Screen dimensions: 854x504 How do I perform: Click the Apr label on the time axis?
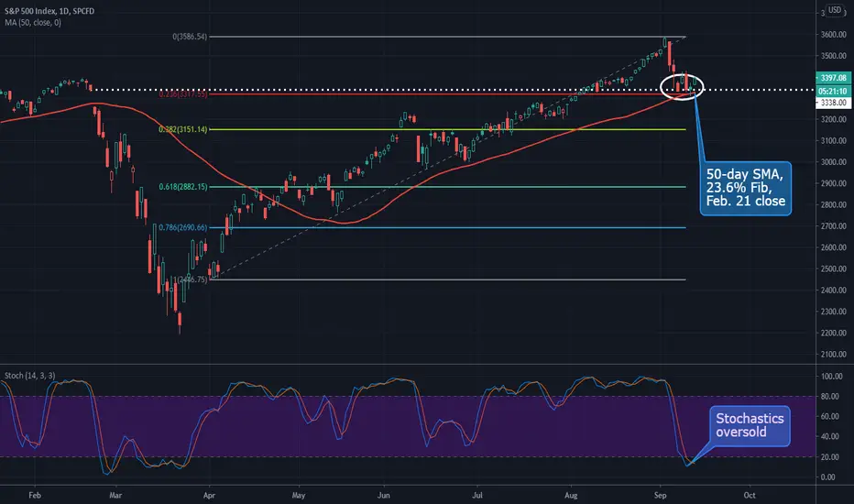click(209, 495)
